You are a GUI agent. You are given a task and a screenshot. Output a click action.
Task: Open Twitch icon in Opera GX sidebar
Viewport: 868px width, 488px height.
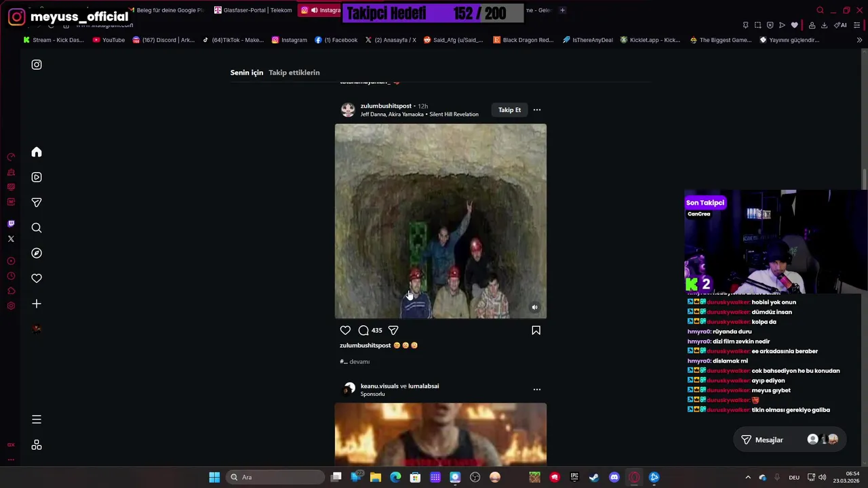(11, 224)
